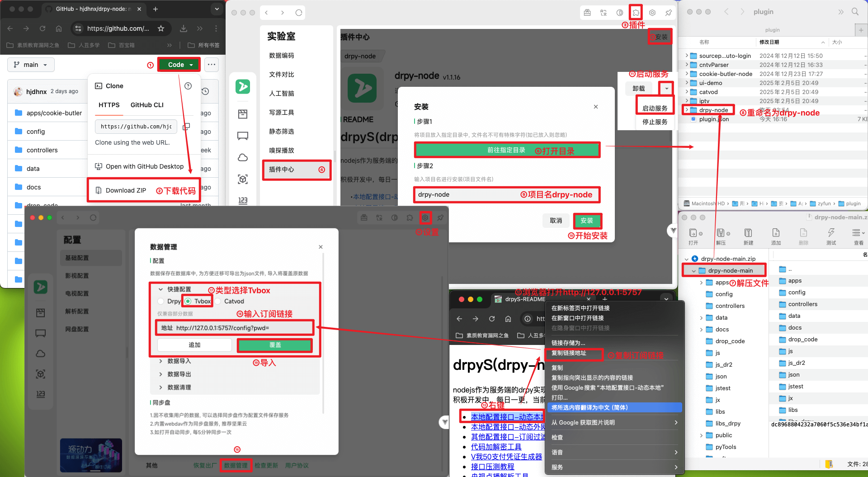
Task: Select the Catvod radio button
Action: (x=218, y=301)
